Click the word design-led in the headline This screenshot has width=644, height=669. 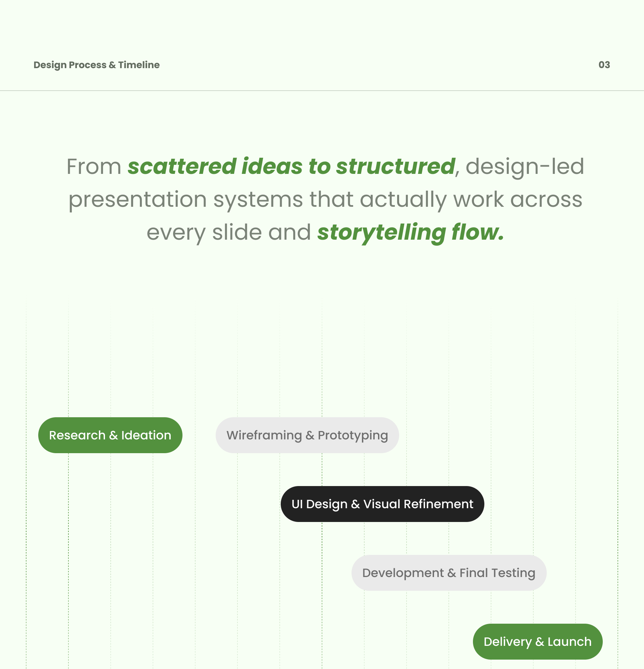pos(525,167)
